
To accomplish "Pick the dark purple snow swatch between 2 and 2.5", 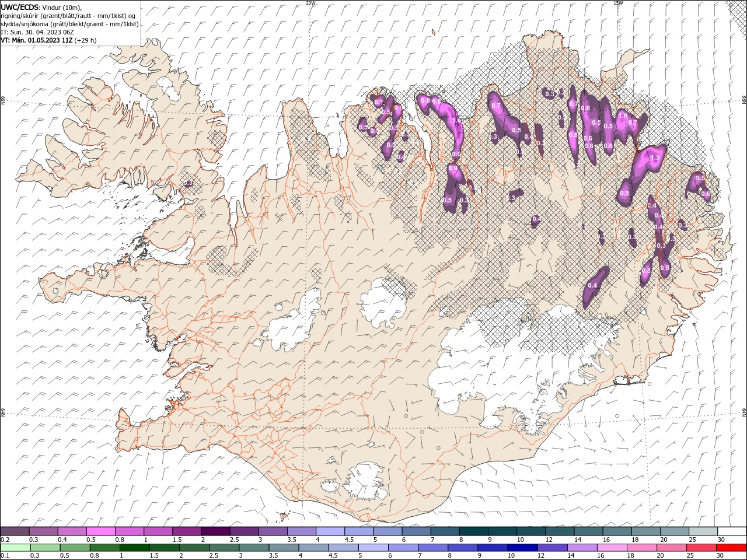I will tap(215, 531).
